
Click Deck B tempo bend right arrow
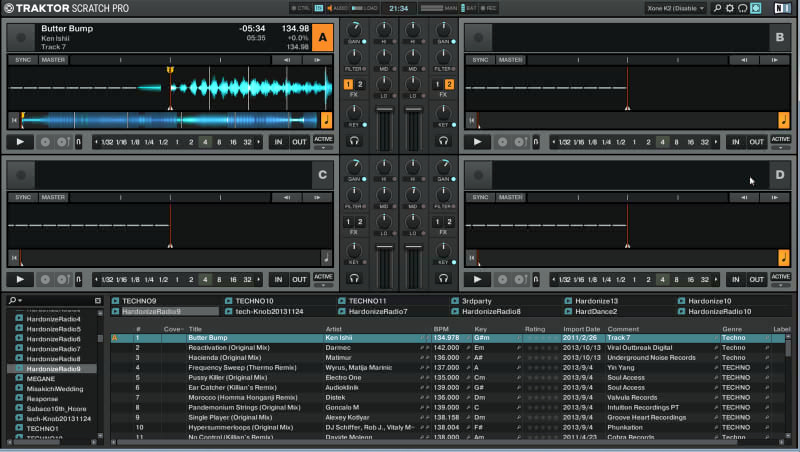774,60
